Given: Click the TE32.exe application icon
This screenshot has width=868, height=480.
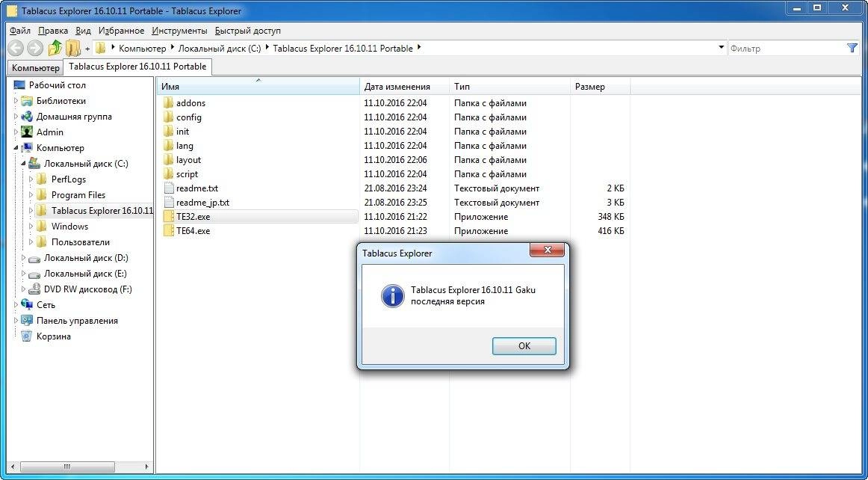Looking at the screenshot, I should (168, 217).
